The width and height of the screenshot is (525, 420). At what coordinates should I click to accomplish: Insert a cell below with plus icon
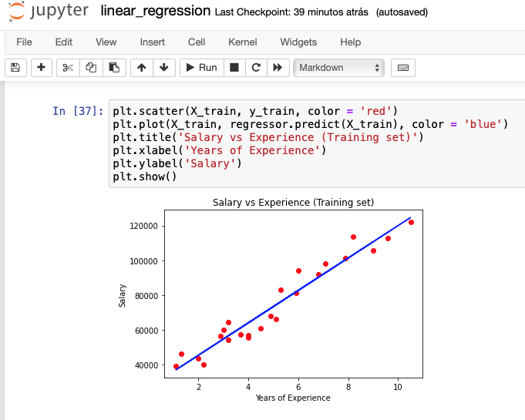[42, 68]
